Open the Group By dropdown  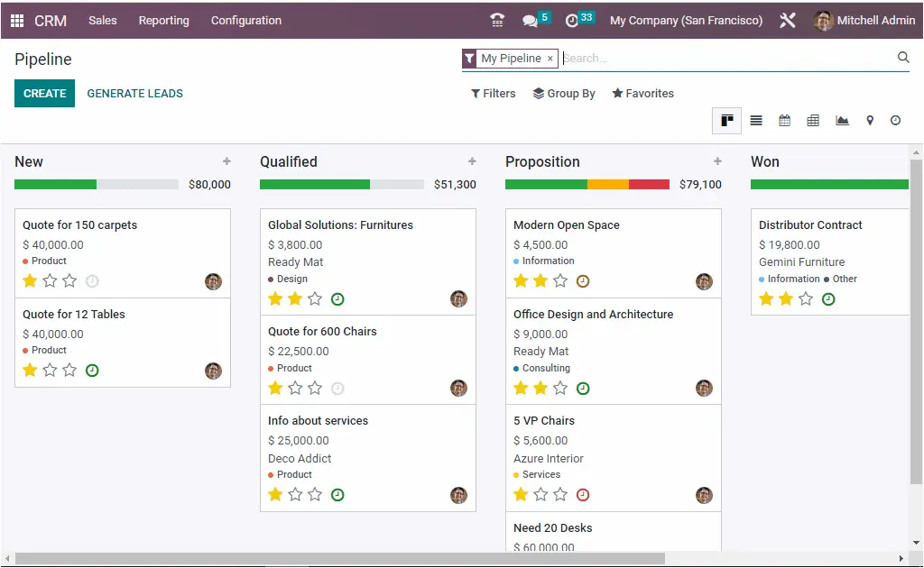(564, 93)
